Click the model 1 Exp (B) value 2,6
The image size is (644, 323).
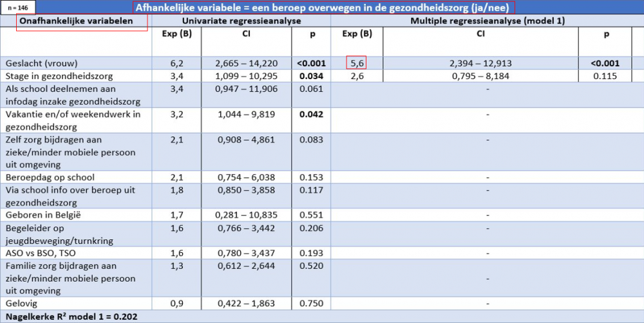click(357, 76)
